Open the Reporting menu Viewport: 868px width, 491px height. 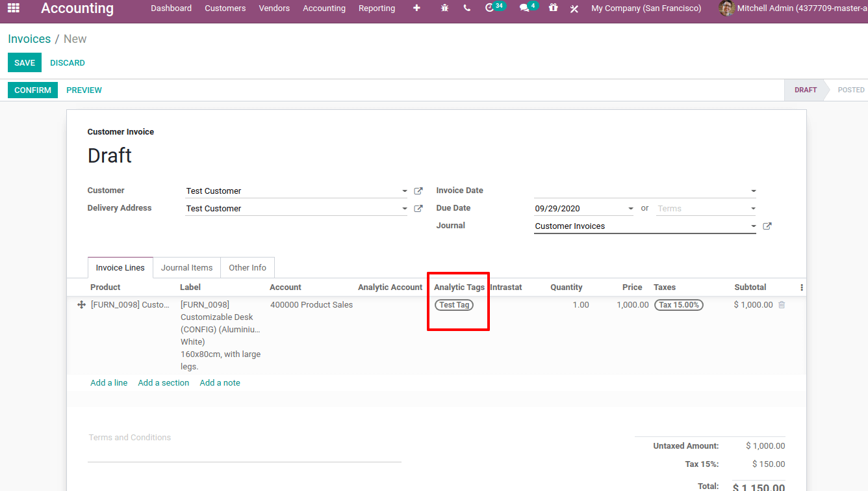point(377,8)
